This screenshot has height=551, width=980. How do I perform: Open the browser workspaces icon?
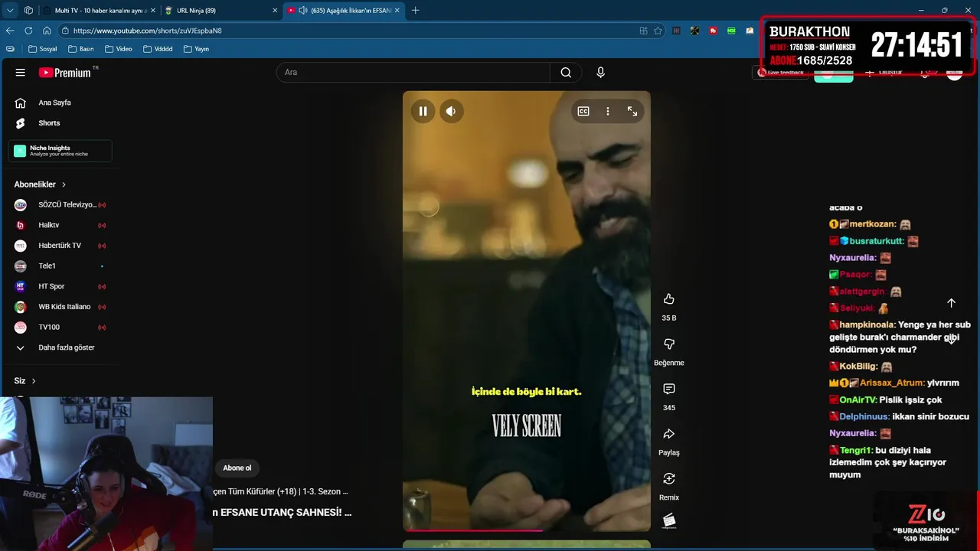click(x=28, y=10)
